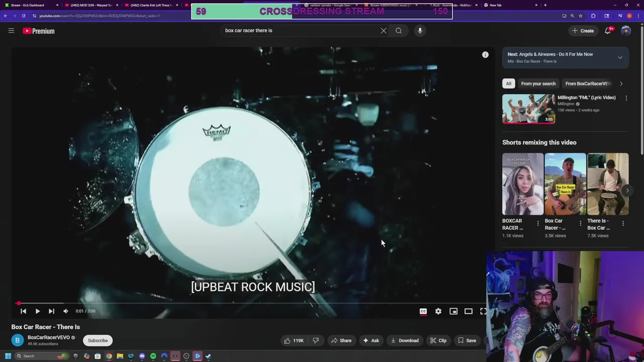This screenshot has height=362, width=644.
Task: Open a new browser tab plus
Action: pyautogui.click(x=545, y=5)
